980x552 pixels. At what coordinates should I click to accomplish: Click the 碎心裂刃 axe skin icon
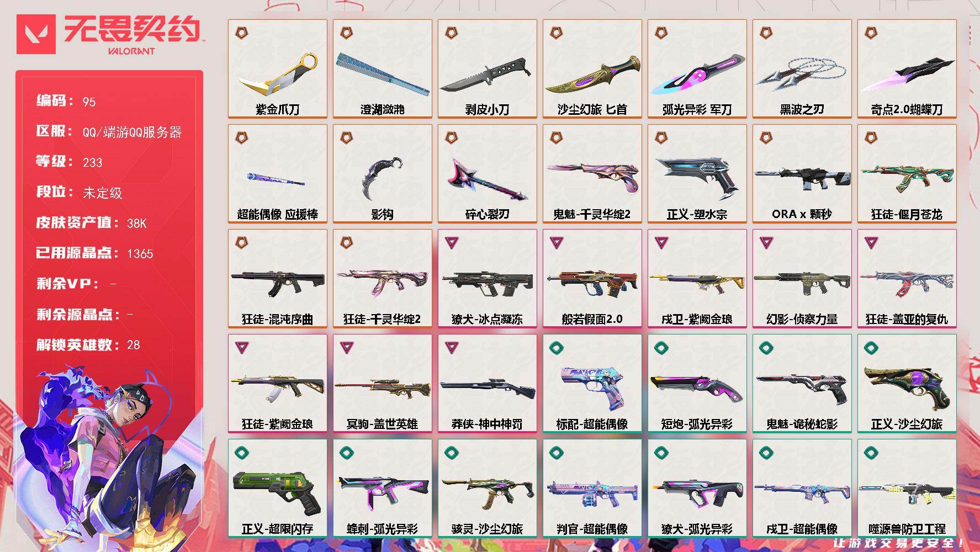487,179
